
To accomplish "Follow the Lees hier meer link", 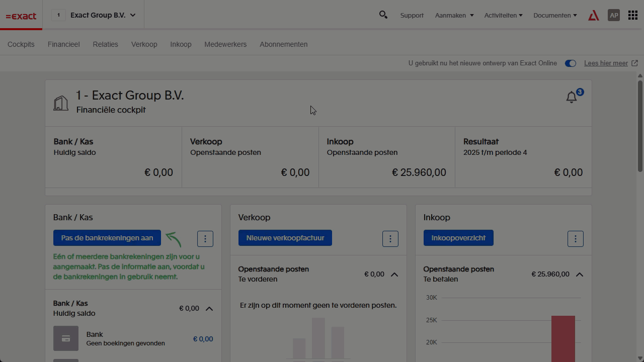I will tap(606, 63).
